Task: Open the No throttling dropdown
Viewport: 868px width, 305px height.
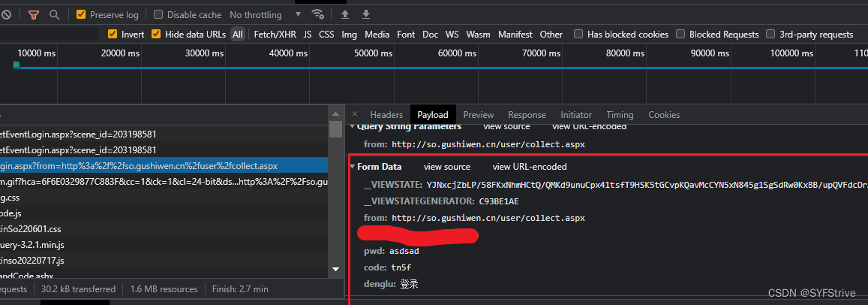Action: [266, 15]
